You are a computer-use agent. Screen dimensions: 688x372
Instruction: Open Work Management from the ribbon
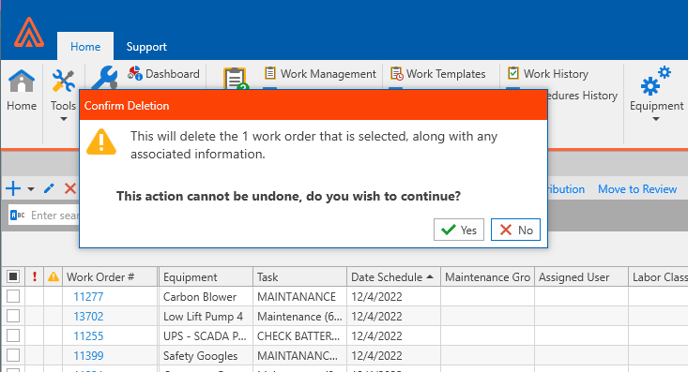tap(320, 74)
